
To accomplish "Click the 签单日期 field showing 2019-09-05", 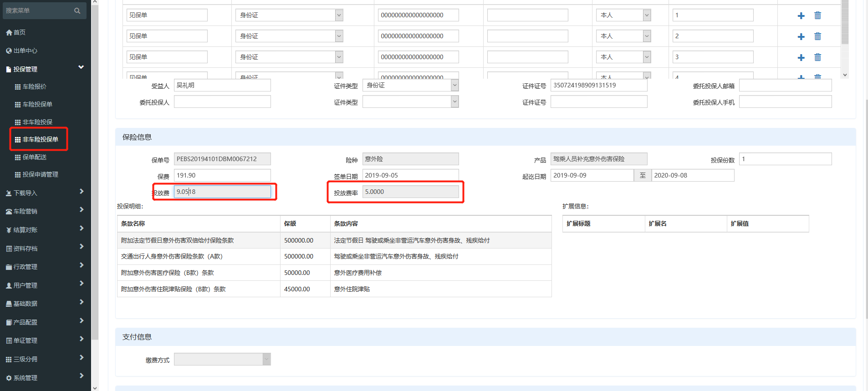I will [x=410, y=175].
